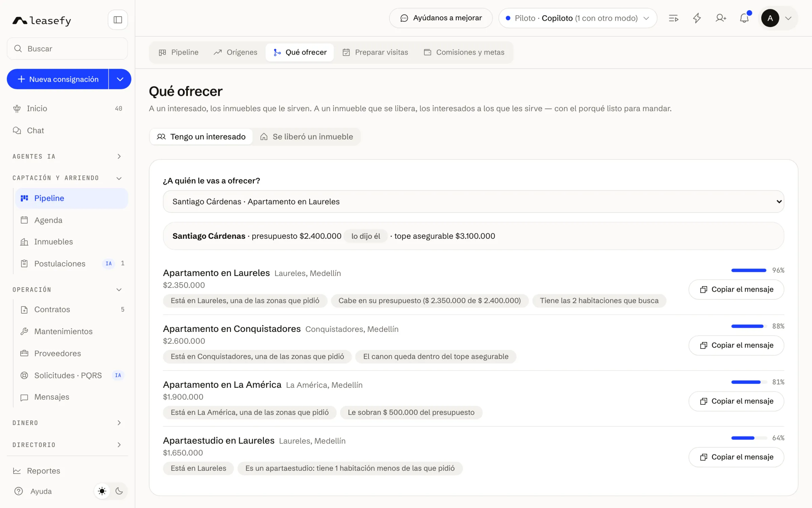Open the notifications bell
Screen dimensions: 812x508
pos(744,18)
